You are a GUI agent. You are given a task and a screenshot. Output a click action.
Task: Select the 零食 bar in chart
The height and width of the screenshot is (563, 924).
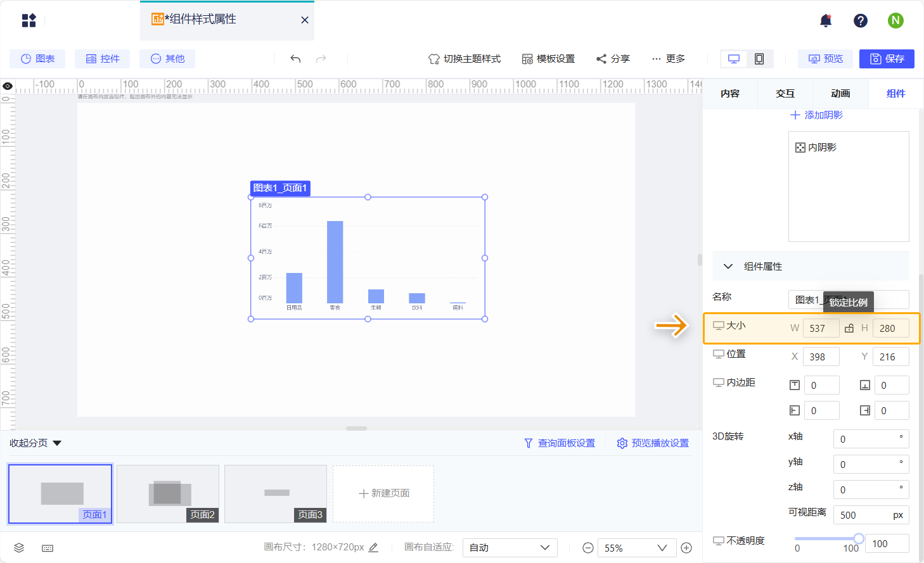click(x=335, y=262)
